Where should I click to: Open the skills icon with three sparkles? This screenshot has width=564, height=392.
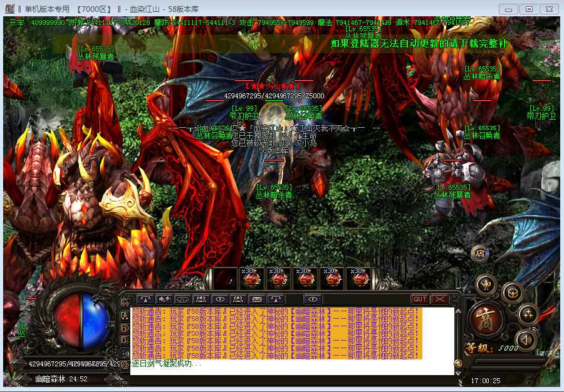click(x=528, y=314)
